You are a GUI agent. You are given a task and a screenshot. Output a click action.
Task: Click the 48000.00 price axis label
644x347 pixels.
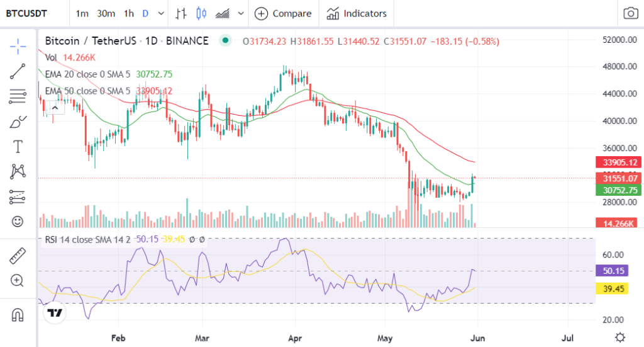(619, 67)
